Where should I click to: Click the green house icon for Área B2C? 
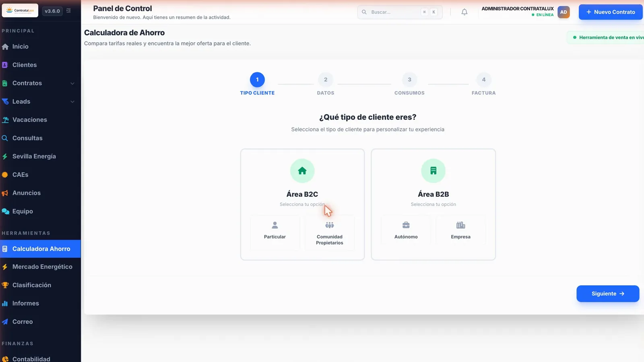pyautogui.click(x=302, y=171)
